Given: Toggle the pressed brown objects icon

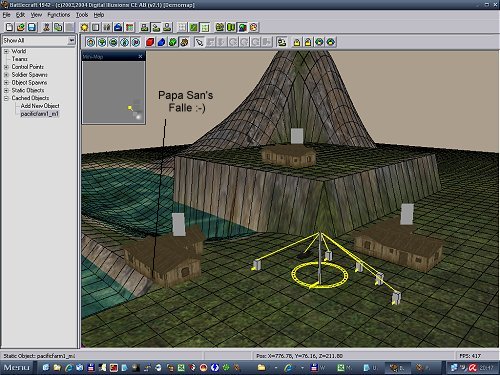Looking at the screenshot, I should click(184, 42).
